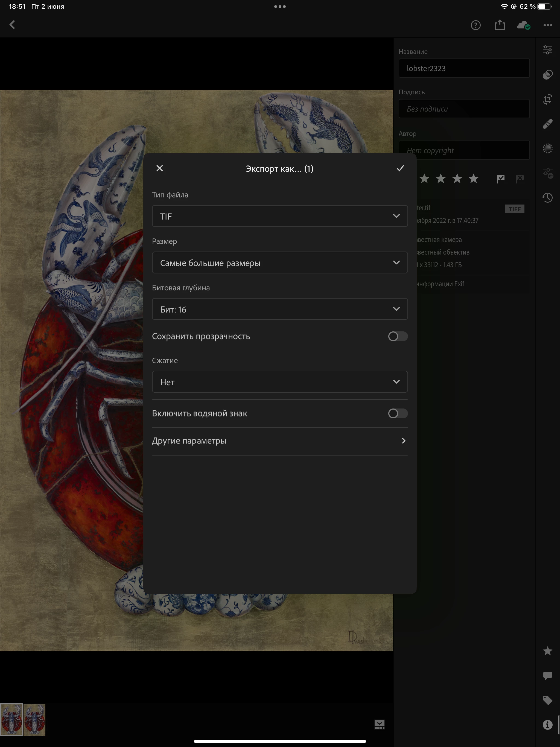
Task: Open the Masking tool
Action: 547,148
